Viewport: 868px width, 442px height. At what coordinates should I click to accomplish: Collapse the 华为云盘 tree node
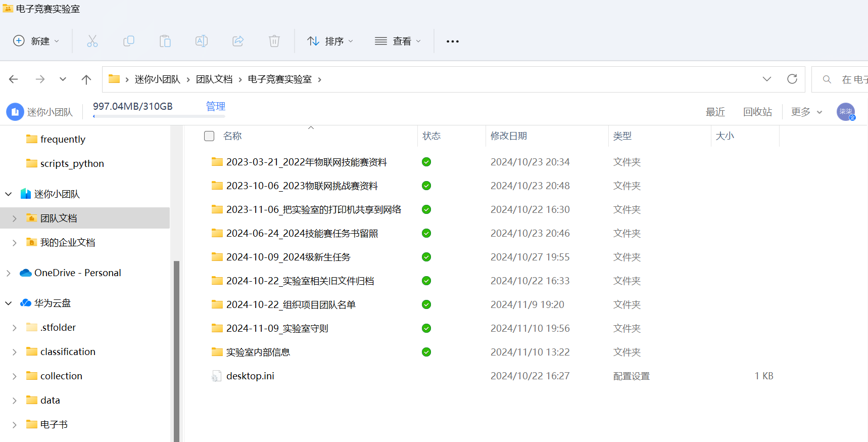(9, 303)
